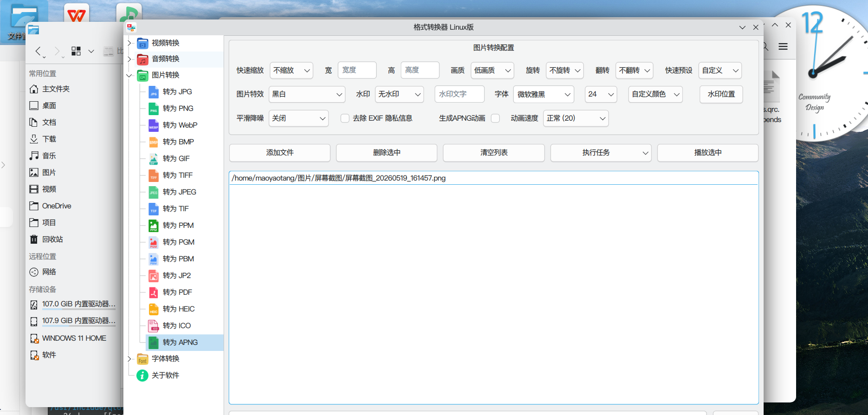Click the 图片转换 folder icon
The image size is (868, 415).
click(x=142, y=75)
